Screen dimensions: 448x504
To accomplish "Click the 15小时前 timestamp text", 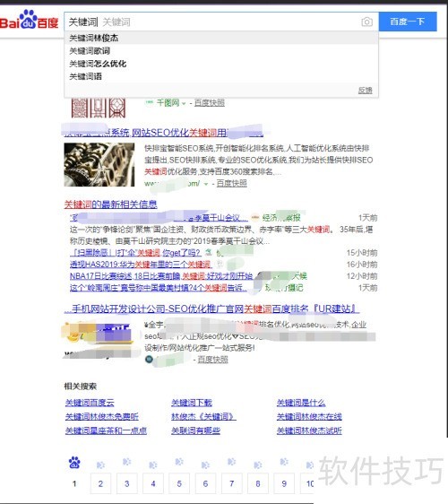I will click(362, 253).
